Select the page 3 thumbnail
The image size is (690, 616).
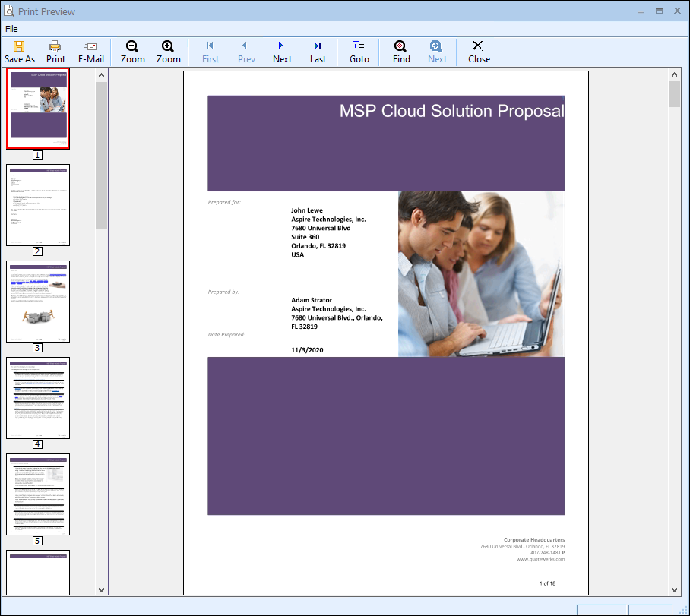click(x=38, y=301)
